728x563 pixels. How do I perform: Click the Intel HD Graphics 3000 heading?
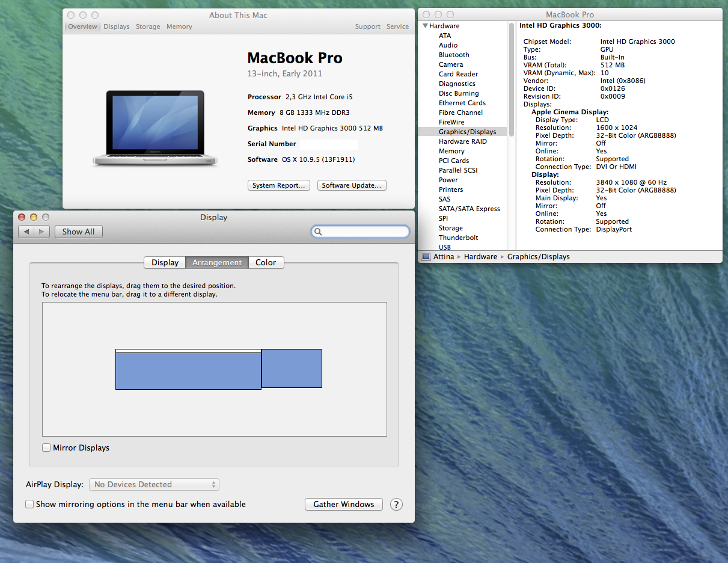click(560, 26)
